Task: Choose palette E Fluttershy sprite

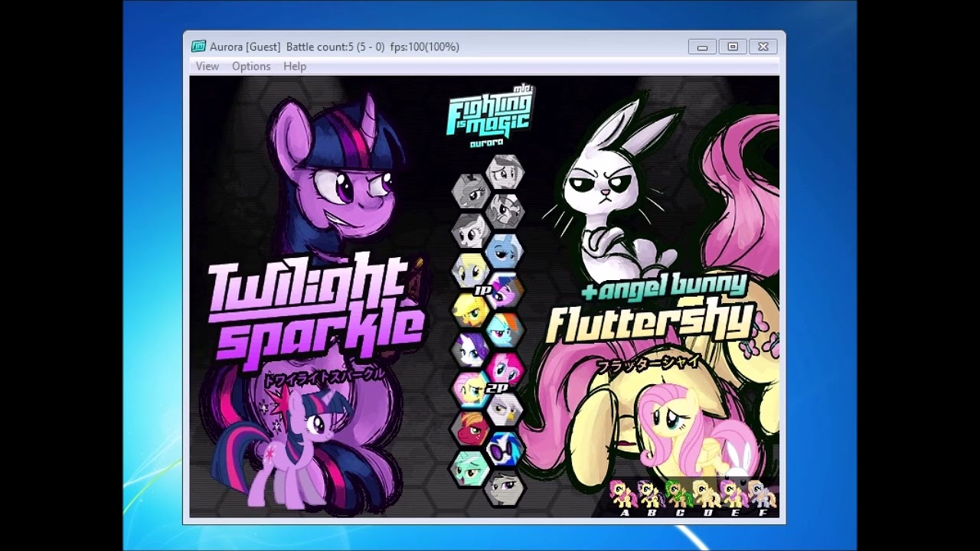Action: (x=733, y=494)
